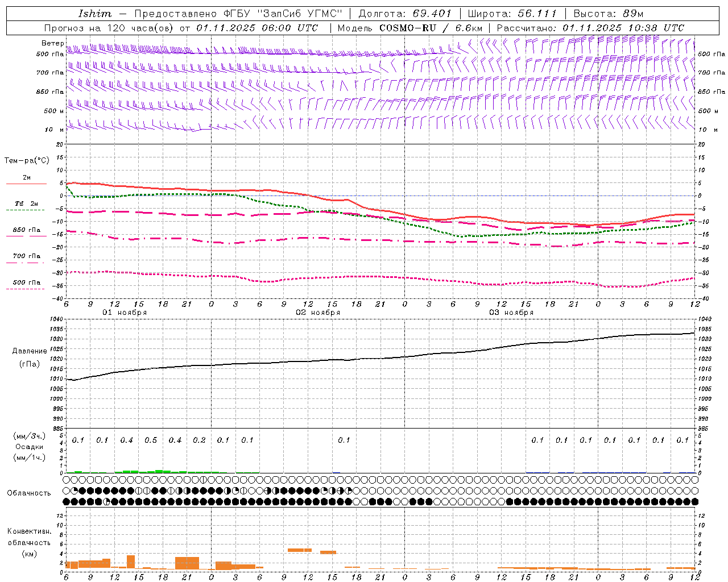Click the dotted "500 гПа" temperature legend entry
Screen dimensions: 728x582
point(27,282)
